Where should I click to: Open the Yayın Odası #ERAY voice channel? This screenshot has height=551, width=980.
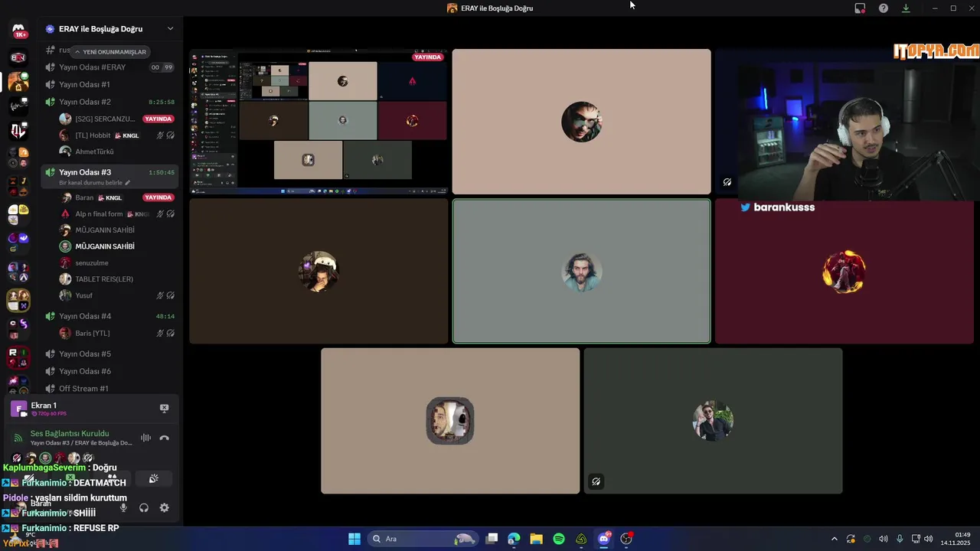[109, 67]
